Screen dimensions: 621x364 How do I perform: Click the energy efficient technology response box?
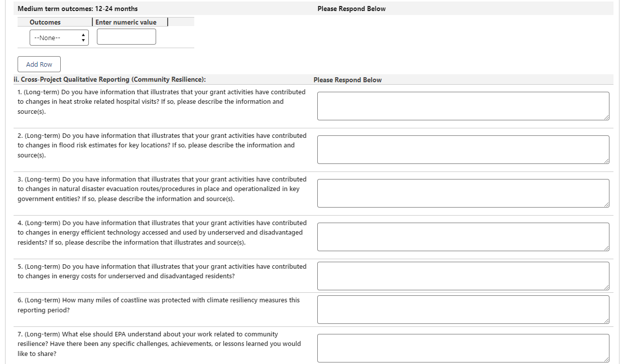(x=462, y=237)
